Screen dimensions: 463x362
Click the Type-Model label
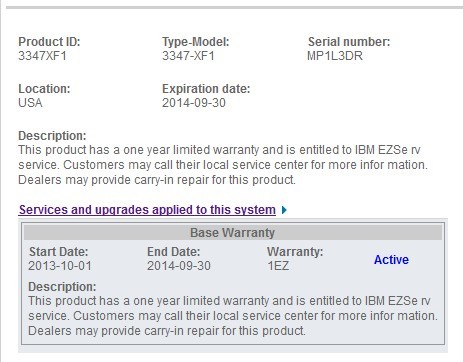[196, 42]
